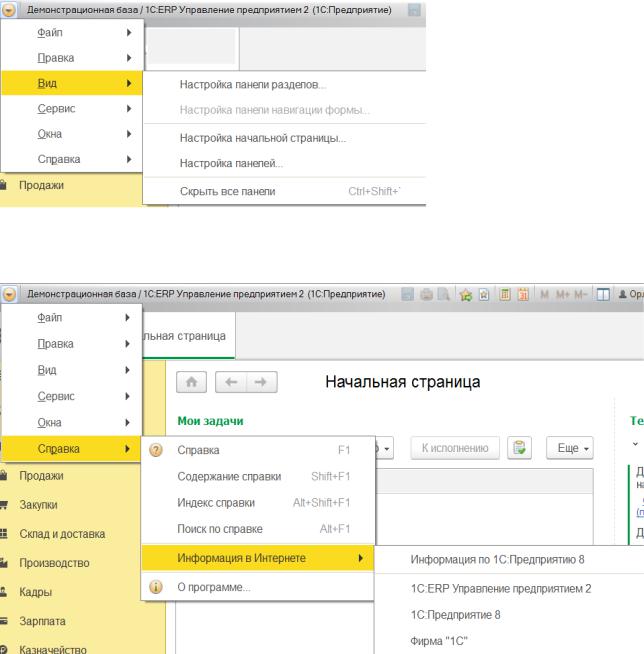Open the Кадры section
Screen dimensions: 644x654
pos(35,592)
